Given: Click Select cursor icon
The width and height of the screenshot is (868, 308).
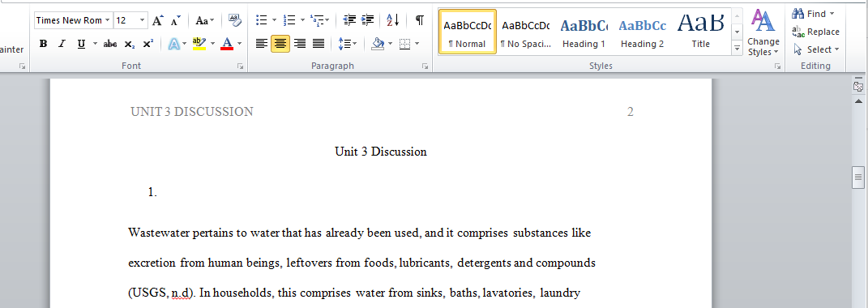Looking at the screenshot, I should 797,49.
